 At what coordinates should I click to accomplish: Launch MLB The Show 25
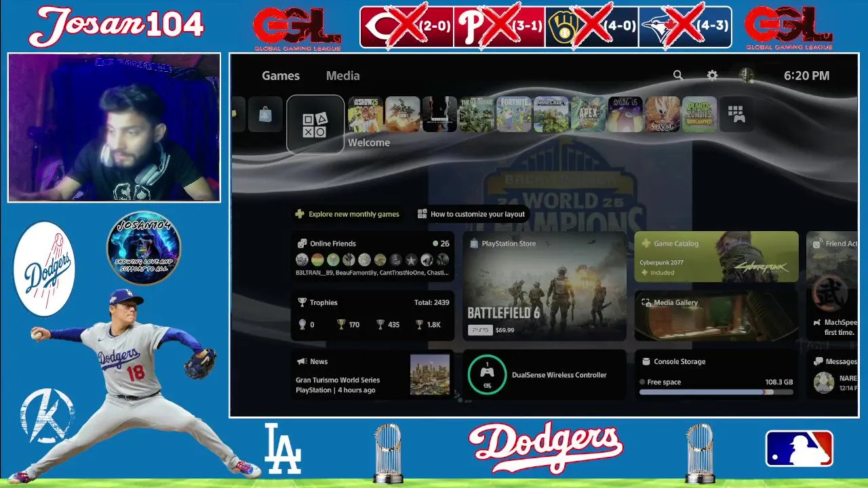click(366, 115)
